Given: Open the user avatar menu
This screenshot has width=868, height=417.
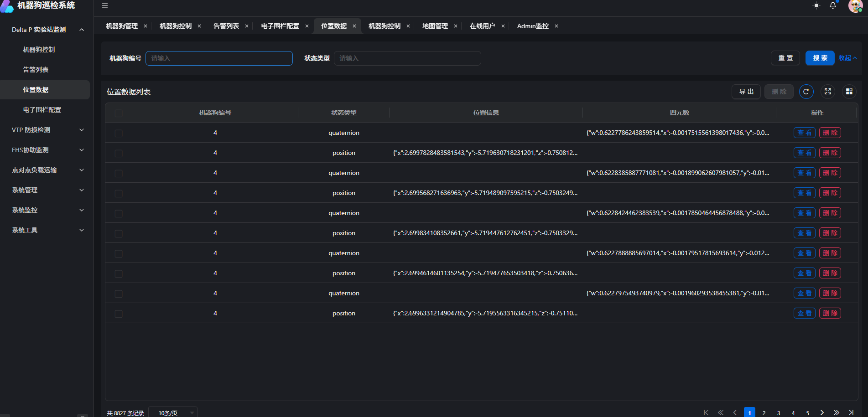Looking at the screenshot, I should point(855,5).
